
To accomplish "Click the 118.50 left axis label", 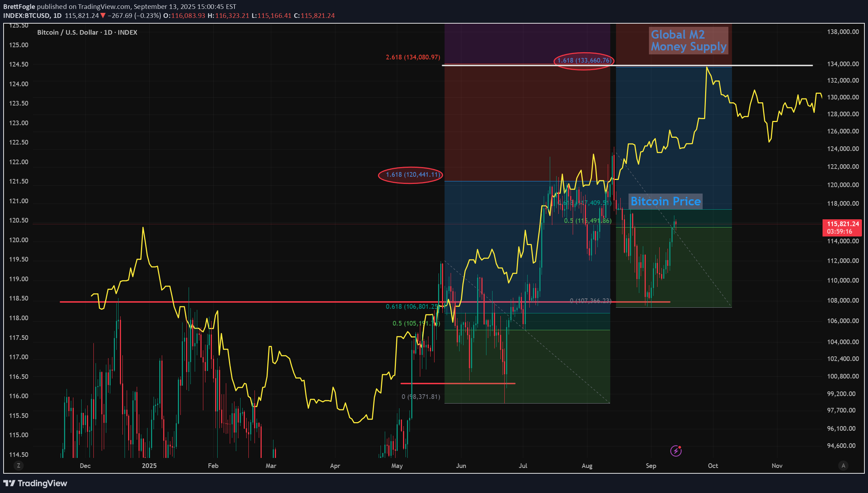I will [x=19, y=298].
